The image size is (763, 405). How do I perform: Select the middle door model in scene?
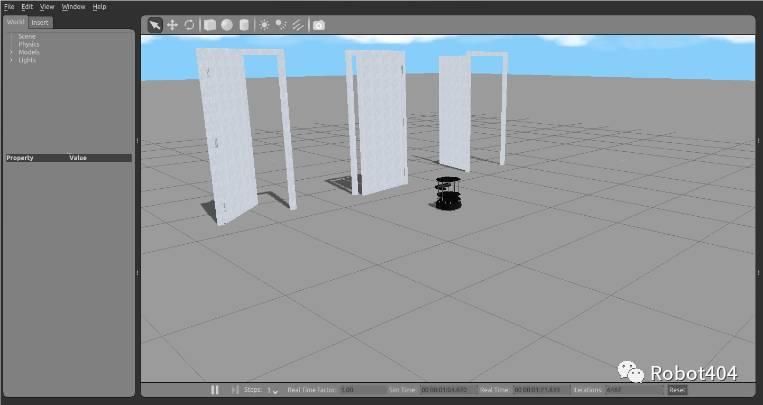pyautogui.click(x=380, y=122)
